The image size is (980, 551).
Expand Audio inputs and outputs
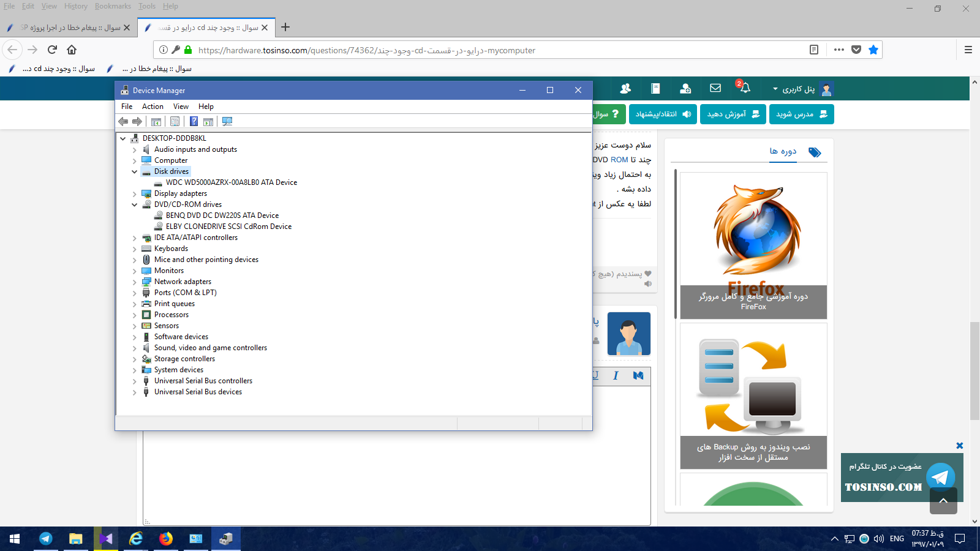point(135,149)
